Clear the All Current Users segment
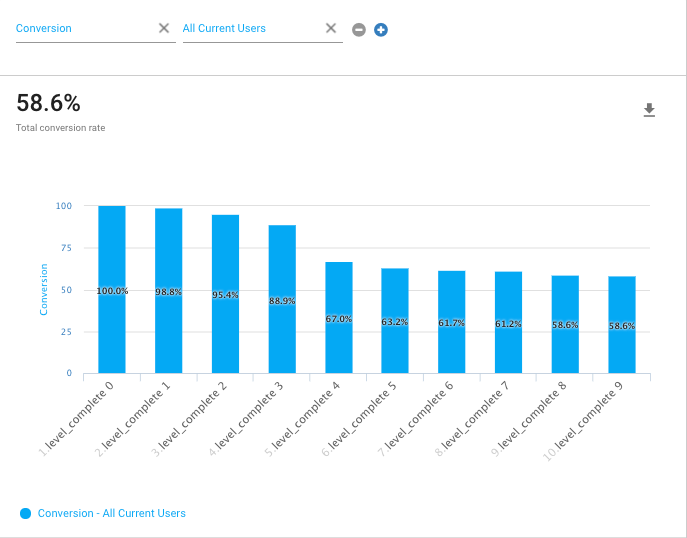The image size is (687, 538). coord(331,28)
